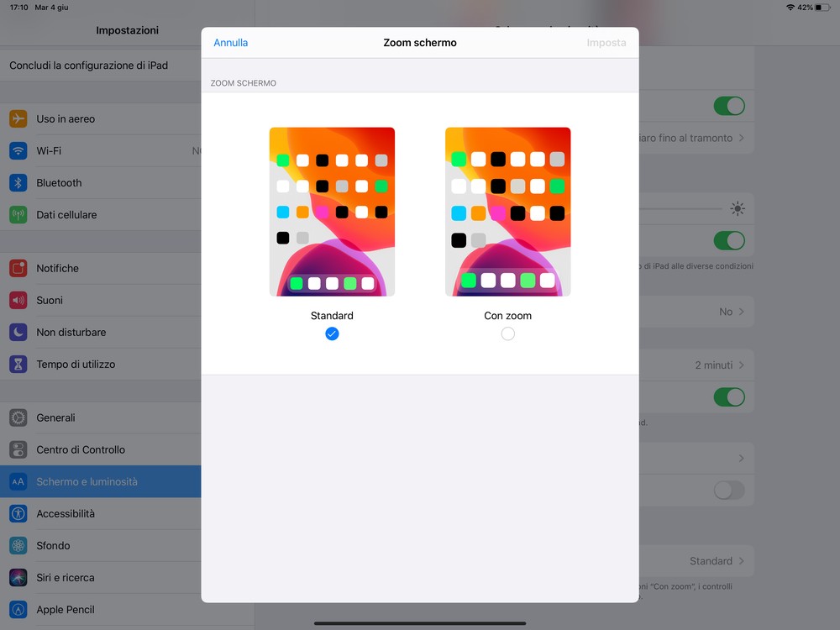840x630 pixels.
Task: Toggle the top green switch behind the dialog
Action: click(x=728, y=106)
